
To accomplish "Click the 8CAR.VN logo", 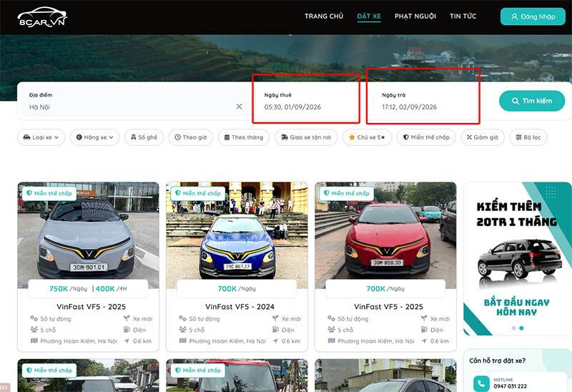I will pyautogui.click(x=42, y=17).
